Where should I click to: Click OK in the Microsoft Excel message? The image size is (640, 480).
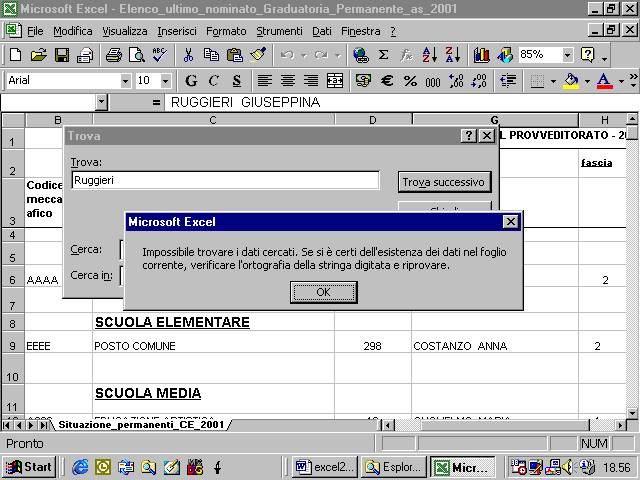click(x=324, y=292)
